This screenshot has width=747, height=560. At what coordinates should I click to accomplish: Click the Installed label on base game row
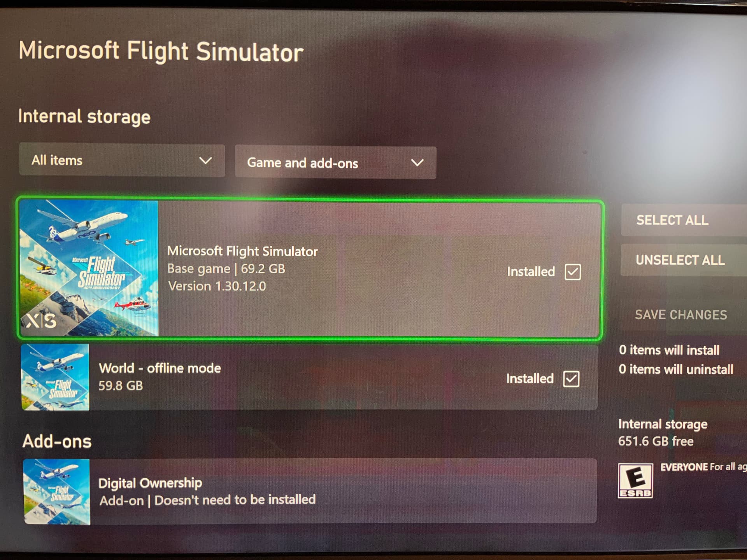[x=531, y=271]
